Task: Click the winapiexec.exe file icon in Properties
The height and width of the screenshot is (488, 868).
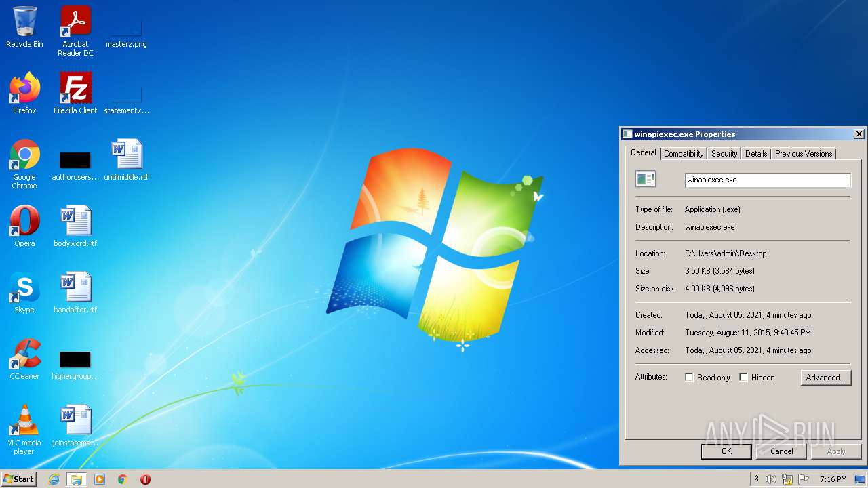Action: tap(645, 179)
